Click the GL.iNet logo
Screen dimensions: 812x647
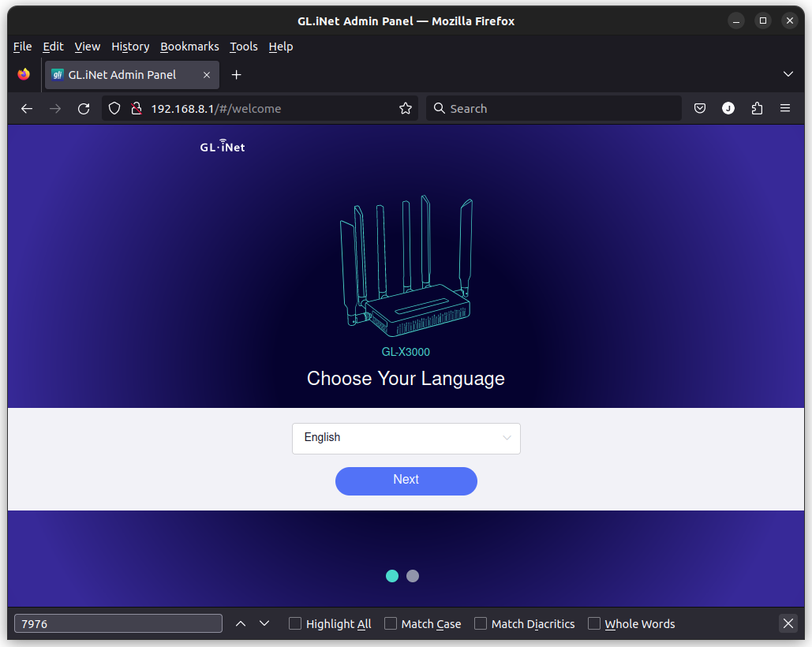[223, 147]
